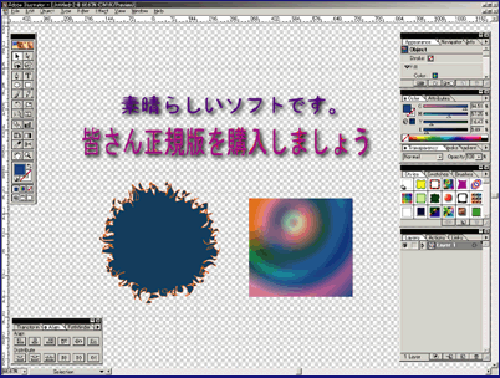Pick a color from the spectrum bar
Viewport: 500px width, 378px height.
click(x=445, y=138)
